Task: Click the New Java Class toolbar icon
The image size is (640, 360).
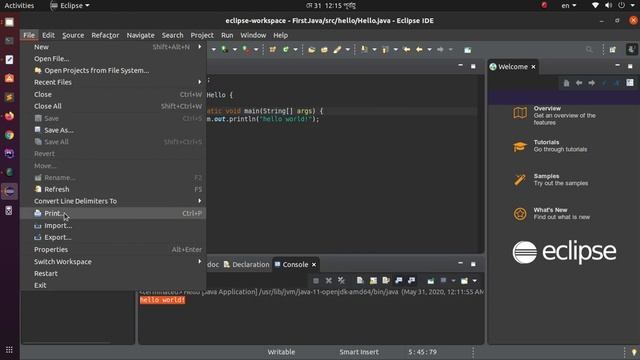Action: 286,49
